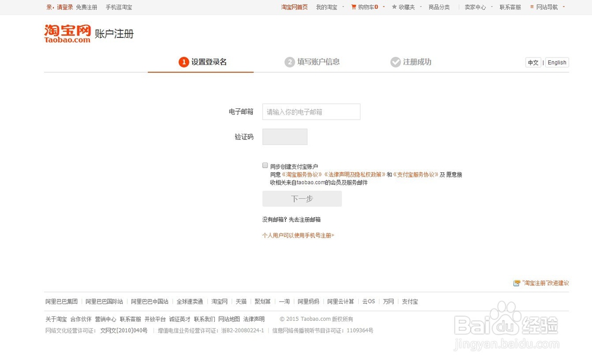Screen dimensions: 592x364
Task: Expand the 收藏夹 dropdown arrow
Action: click(x=420, y=7)
